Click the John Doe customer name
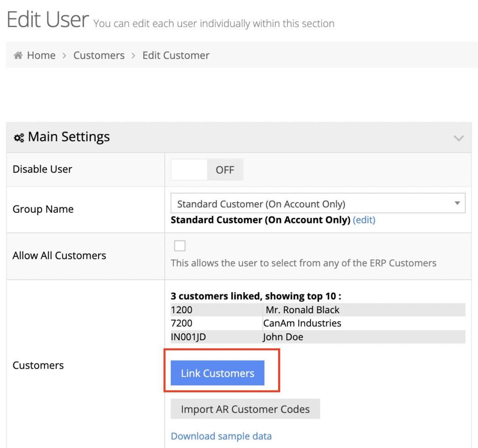478x448 pixels. click(x=283, y=337)
